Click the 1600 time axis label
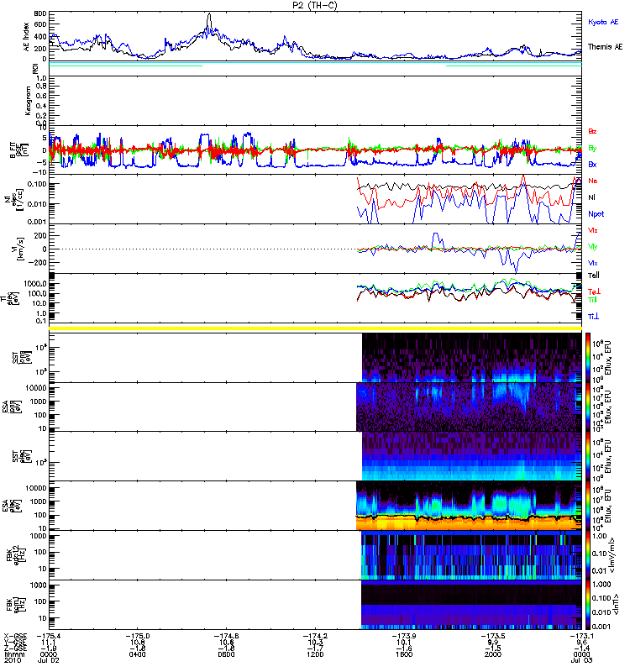 (404, 655)
